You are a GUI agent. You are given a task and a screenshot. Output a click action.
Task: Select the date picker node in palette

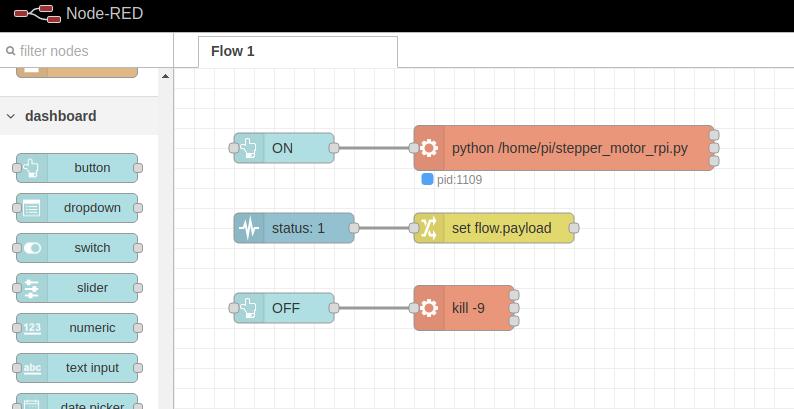[77, 401]
